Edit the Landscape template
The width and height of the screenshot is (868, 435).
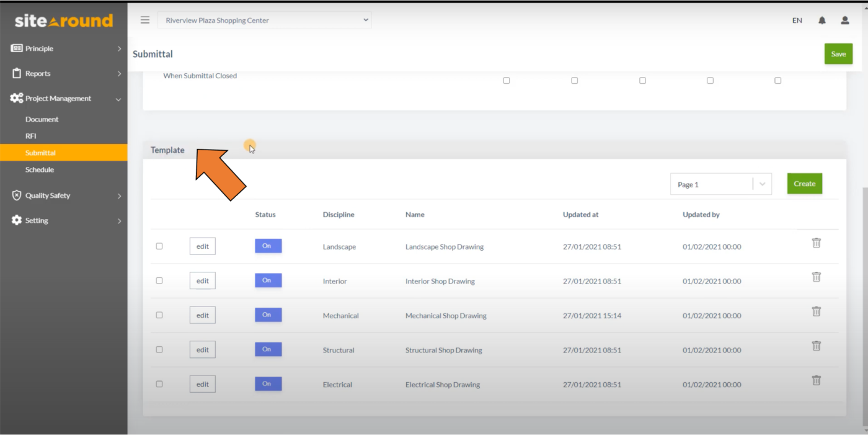click(x=203, y=246)
